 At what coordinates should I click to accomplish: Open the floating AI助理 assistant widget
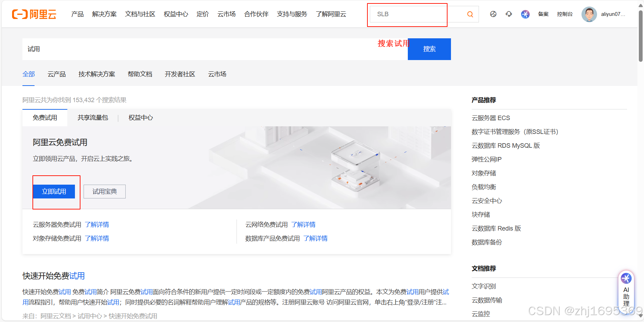point(626,292)
